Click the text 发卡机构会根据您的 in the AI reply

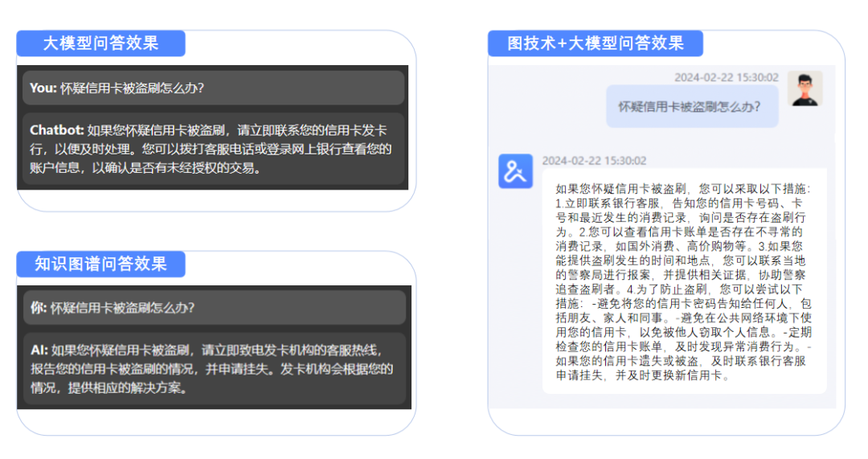coord(337,369)
